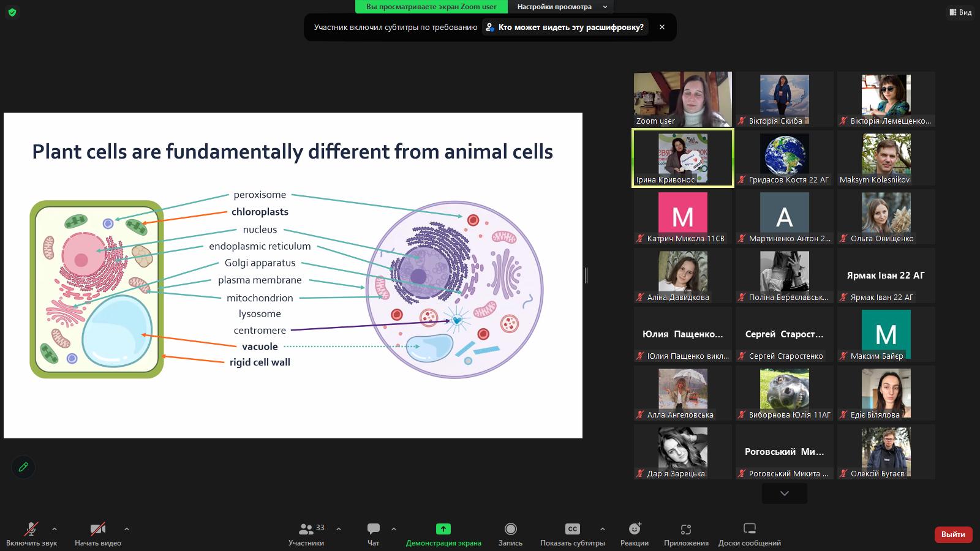Open the Whiteboards icon
980x551 pixels.
click(749, 529)
